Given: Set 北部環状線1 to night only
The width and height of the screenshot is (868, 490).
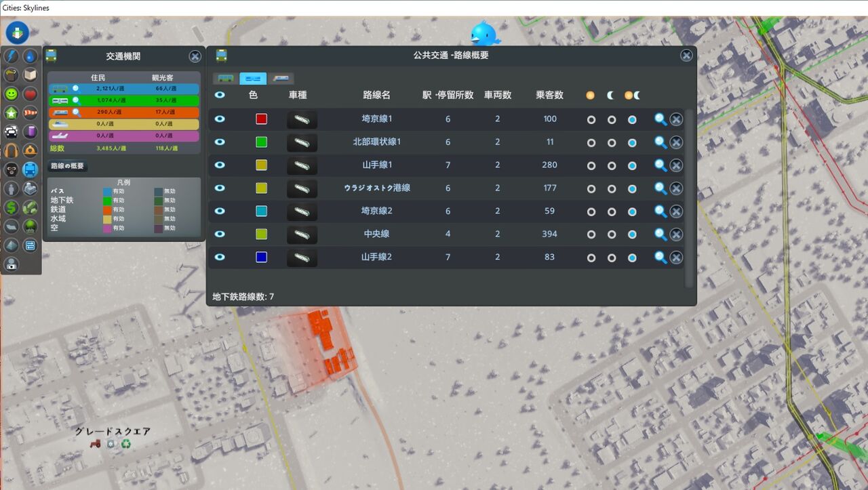Looking at the screenshot, I should (612, 142).
